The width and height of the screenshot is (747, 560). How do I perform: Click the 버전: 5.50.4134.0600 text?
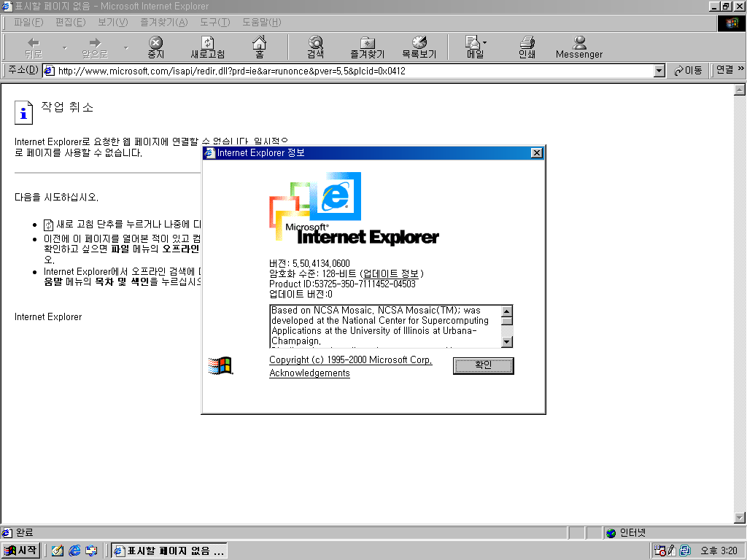309,263
